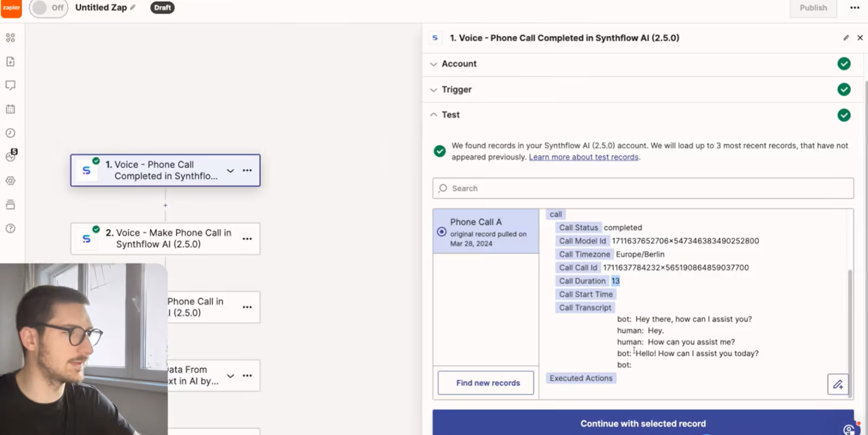This screenshot has width=868, height=435.
Task: Click the Call Transcript field label
Action: coord(585,308)
